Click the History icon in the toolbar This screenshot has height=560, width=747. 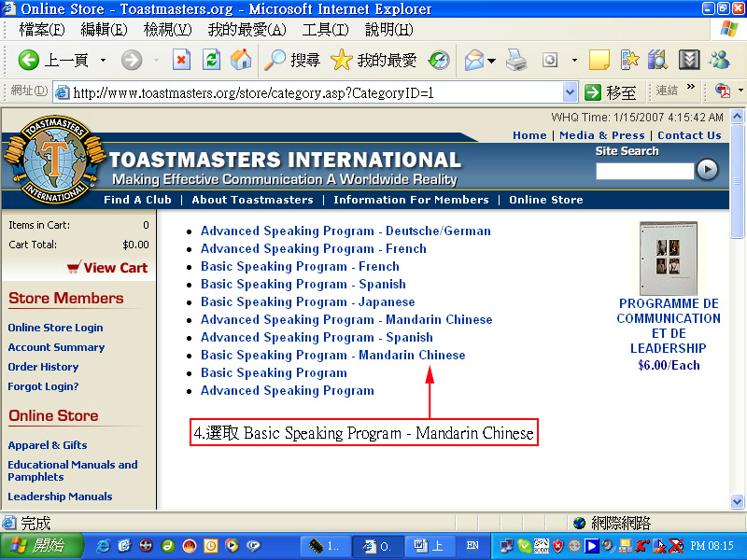click(x=439, y=61)
